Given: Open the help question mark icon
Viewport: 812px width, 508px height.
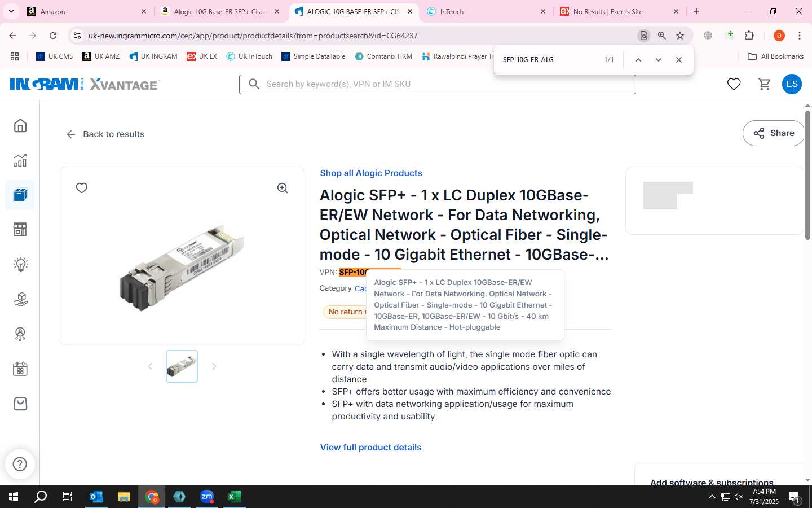Looking at the screenshot, I should (x=20, y=464).
